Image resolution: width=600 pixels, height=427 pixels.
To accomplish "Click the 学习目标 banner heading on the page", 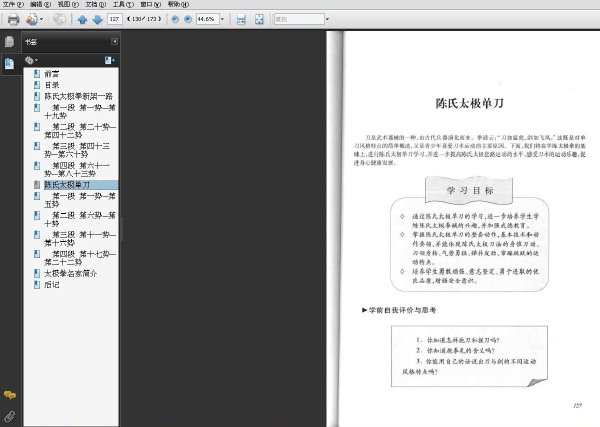I will pos(470,190).
